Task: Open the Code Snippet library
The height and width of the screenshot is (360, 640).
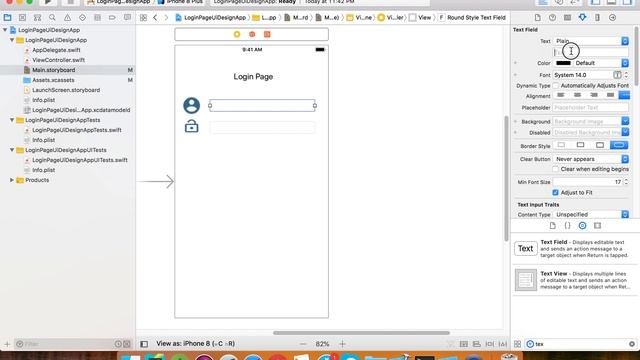Action: (x=567, y=226)
